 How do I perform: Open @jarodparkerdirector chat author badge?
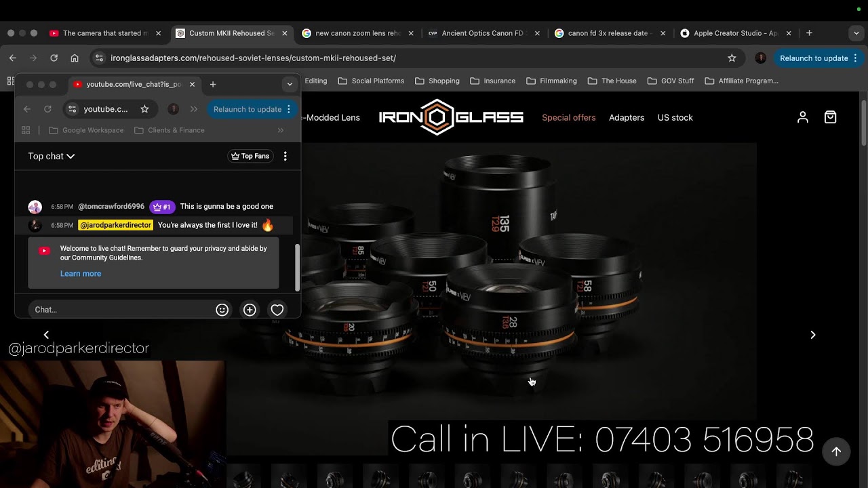(x=115, y=225)
